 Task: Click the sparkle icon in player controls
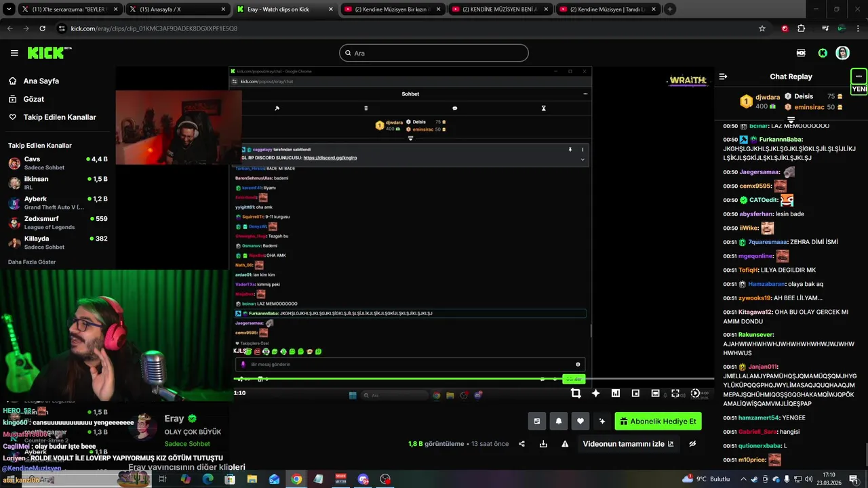click(595, 393)
